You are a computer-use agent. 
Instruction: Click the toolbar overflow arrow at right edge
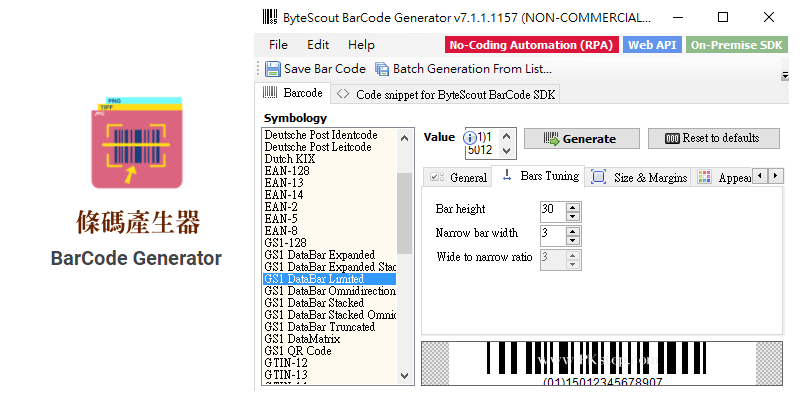point(785,77)
